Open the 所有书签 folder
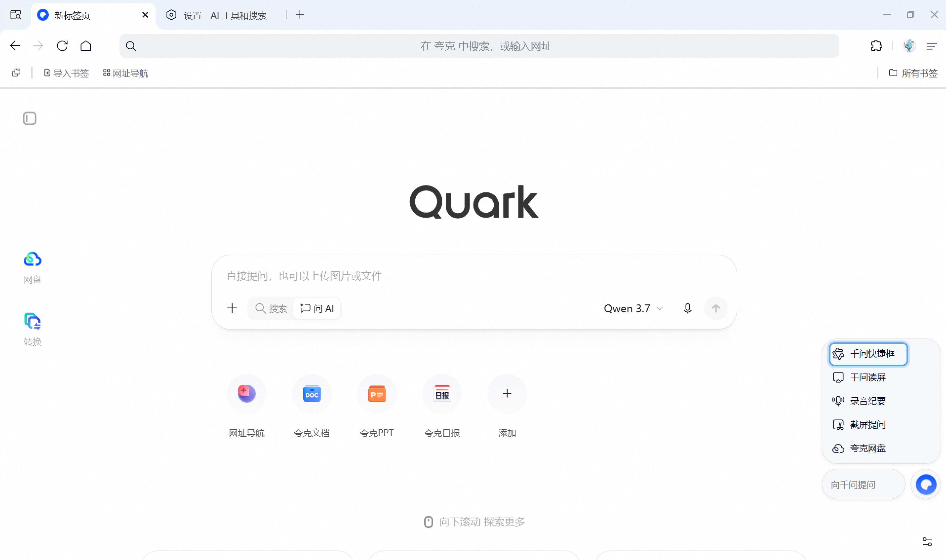 coord(913,73)
